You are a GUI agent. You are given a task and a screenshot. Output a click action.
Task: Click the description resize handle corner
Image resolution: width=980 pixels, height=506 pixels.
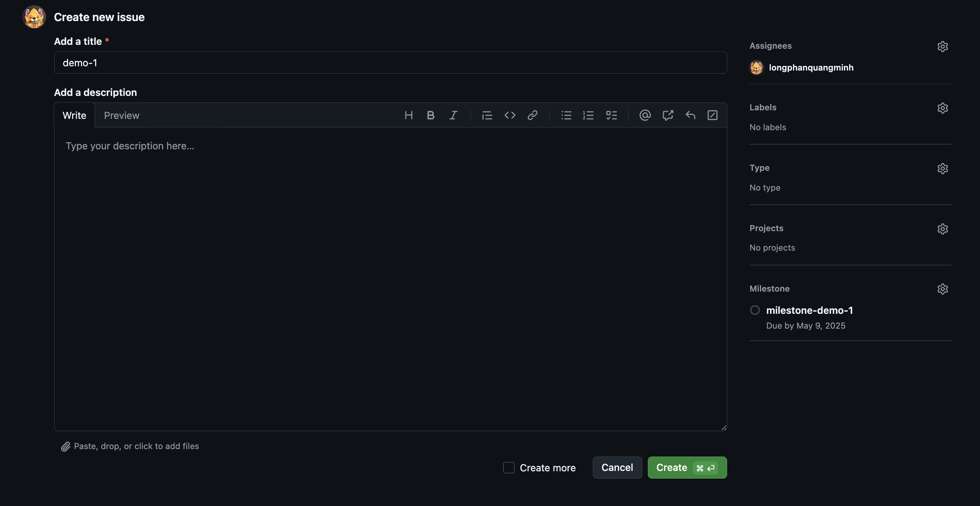[724, 427]
